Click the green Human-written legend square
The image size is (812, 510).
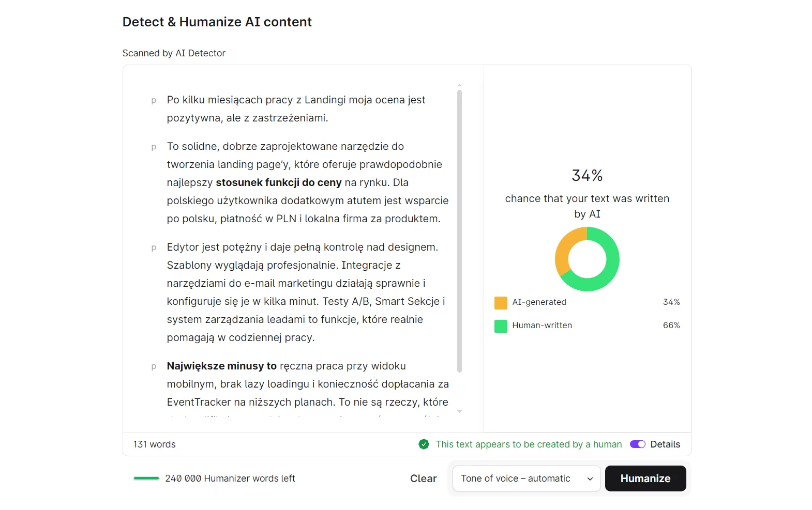click(500, 326)
